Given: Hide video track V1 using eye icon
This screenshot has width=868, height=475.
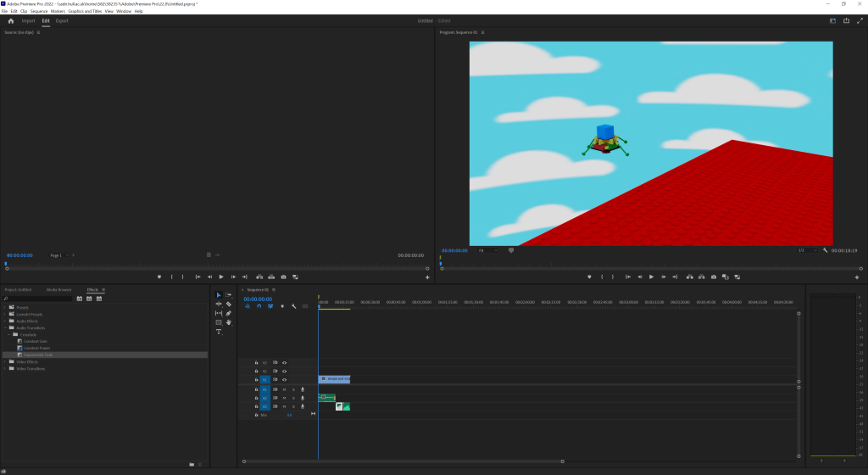Looking at the screenshot, I should tap(284, 379).
